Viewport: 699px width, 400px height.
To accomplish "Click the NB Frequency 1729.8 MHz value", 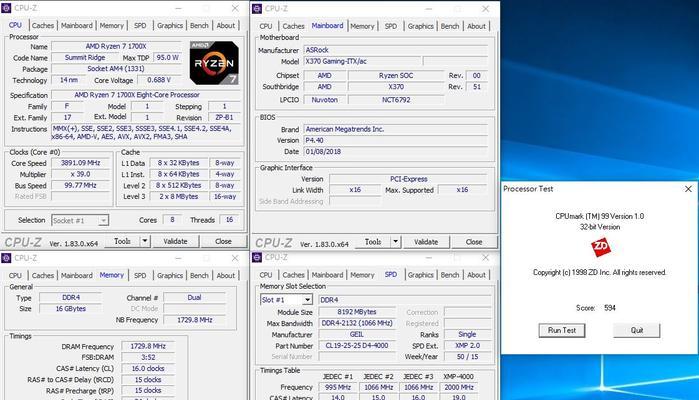I will 194,320.
